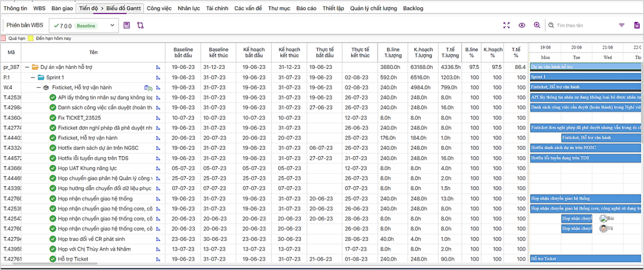Select the Fix TICKET_23525 task name

[80, 118]
